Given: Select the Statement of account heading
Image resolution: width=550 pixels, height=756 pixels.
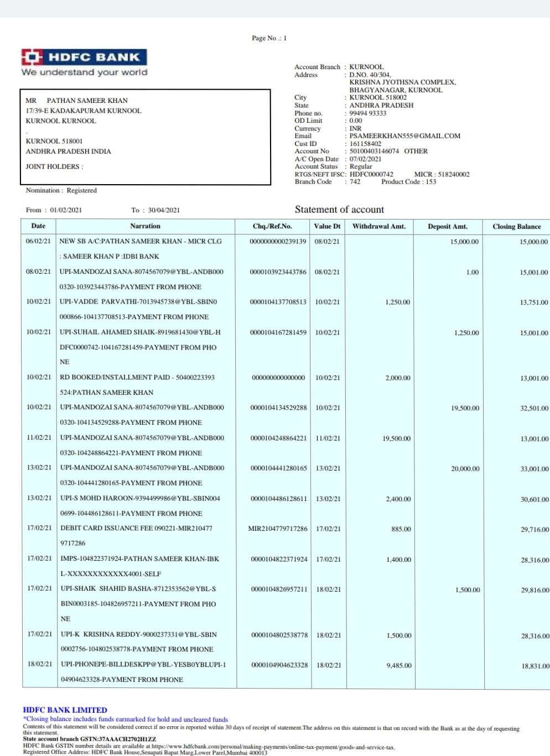Looking at the screenshot, I should [339, 210].
